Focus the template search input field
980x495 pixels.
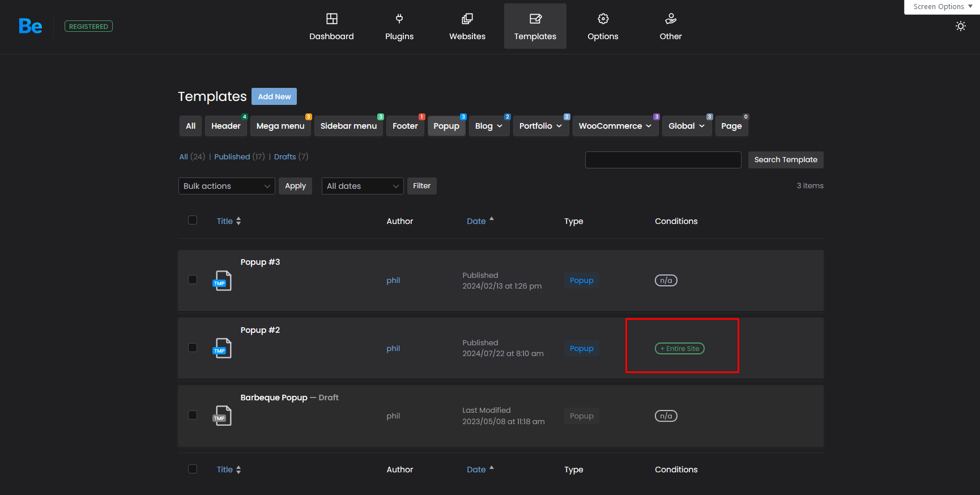coord(663,160)
